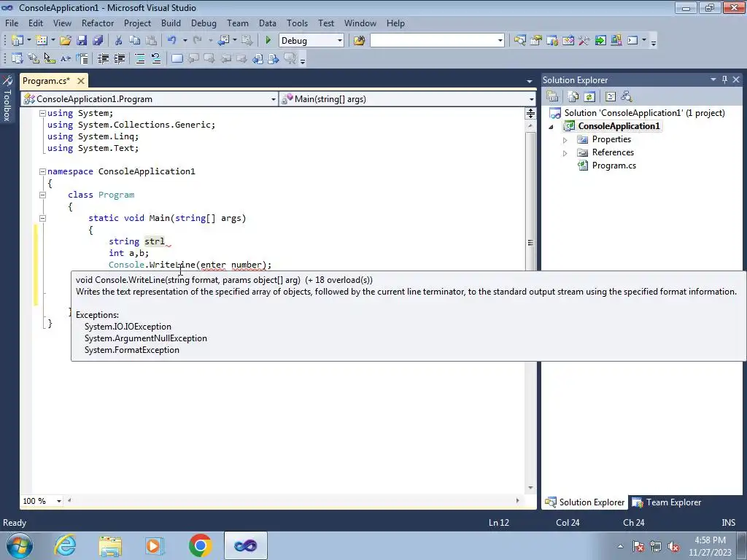Decrease line indent icon

tap(103, 58)
